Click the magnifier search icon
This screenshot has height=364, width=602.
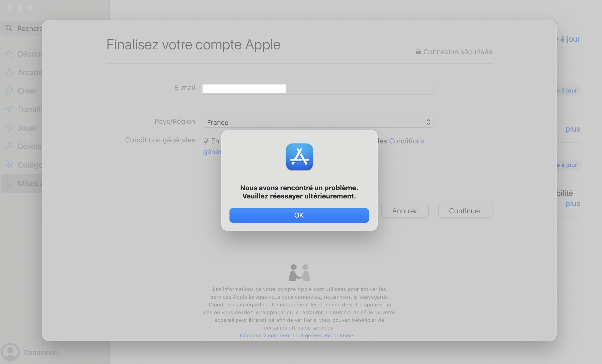tap(9, 28)
